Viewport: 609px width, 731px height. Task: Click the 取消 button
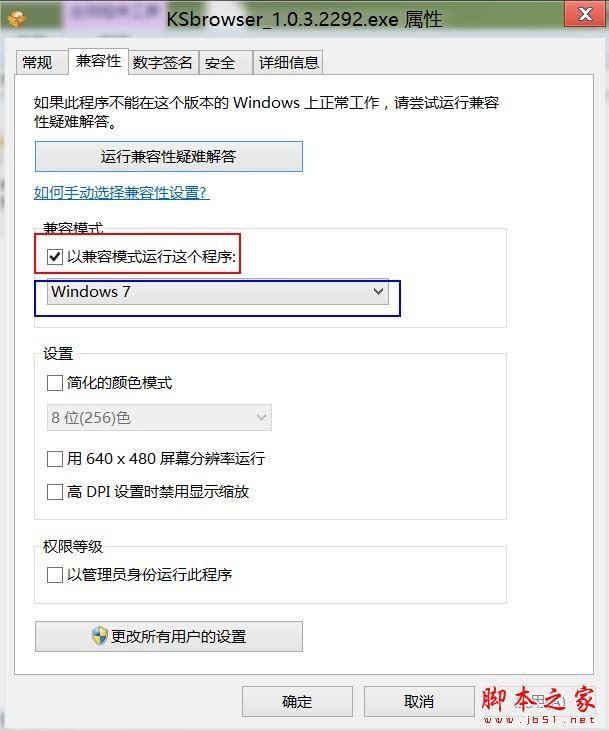(x=419, y=701)
